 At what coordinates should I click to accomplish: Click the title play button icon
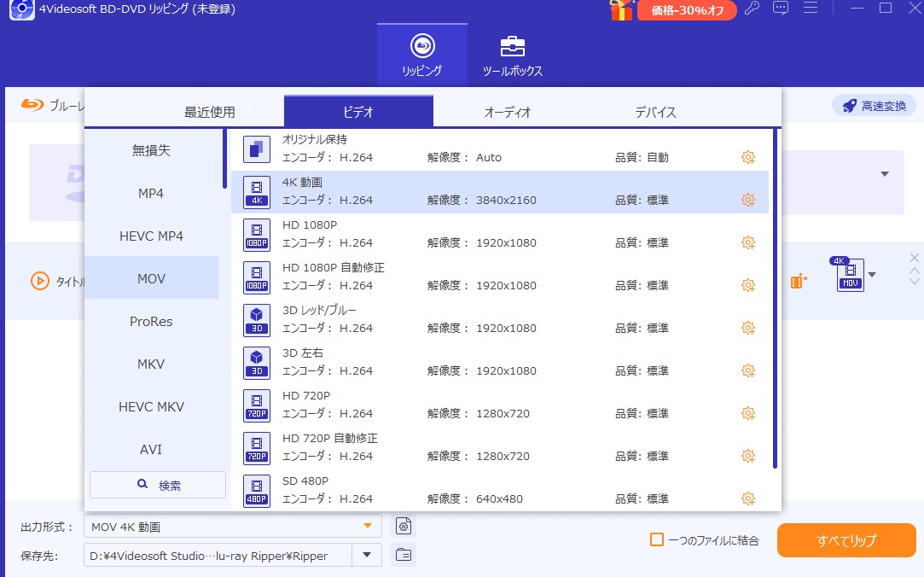tap(40, 281)
